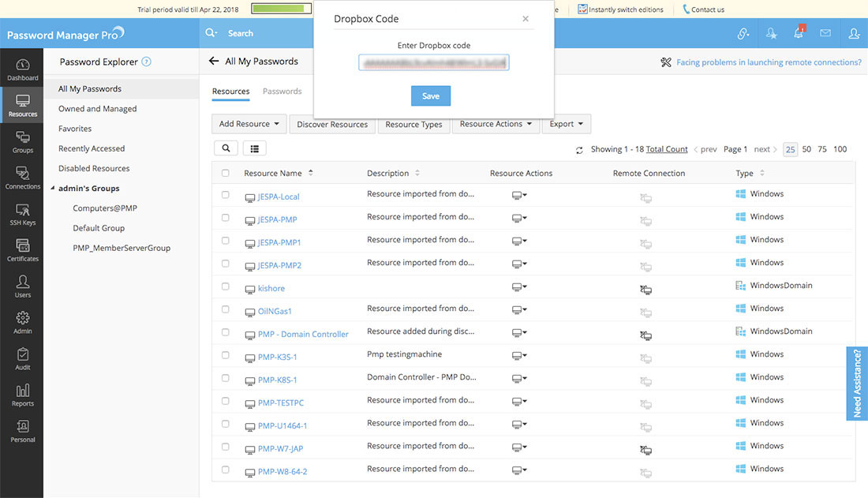This screenshot has width=868, height=498.
Task: Switch to the Resources tab
Action: pos(231,92)
